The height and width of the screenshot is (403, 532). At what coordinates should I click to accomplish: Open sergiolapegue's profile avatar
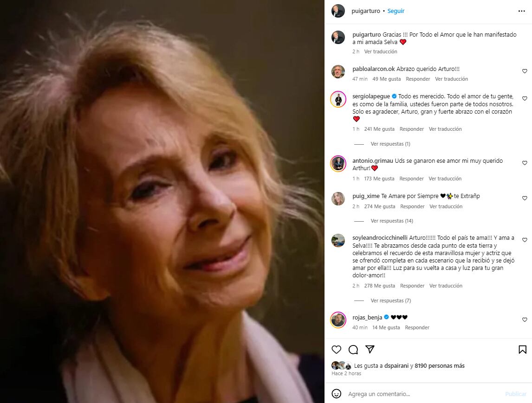point(338,99)
